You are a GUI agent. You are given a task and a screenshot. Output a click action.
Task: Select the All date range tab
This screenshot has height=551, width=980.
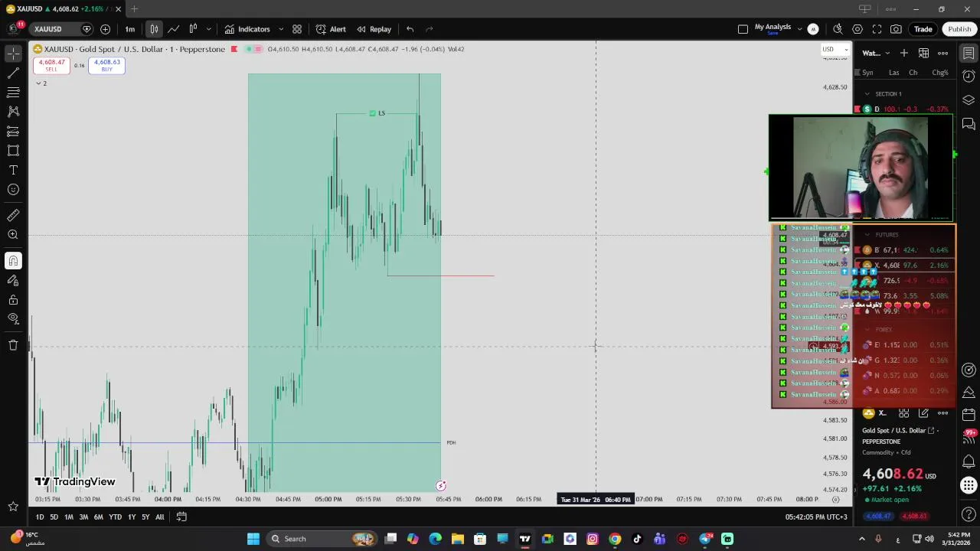[x=159, y=517]
